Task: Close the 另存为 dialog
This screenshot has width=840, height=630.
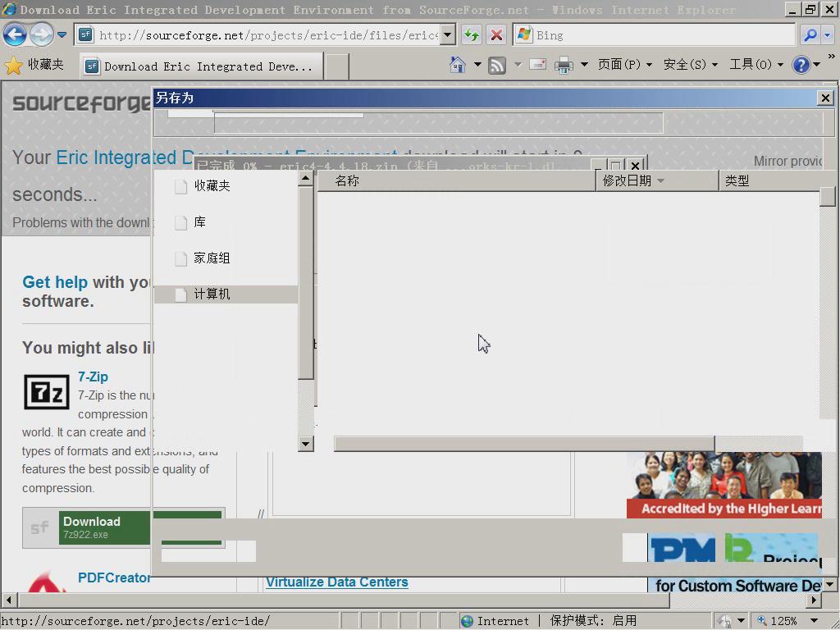Action: point(825,98)
